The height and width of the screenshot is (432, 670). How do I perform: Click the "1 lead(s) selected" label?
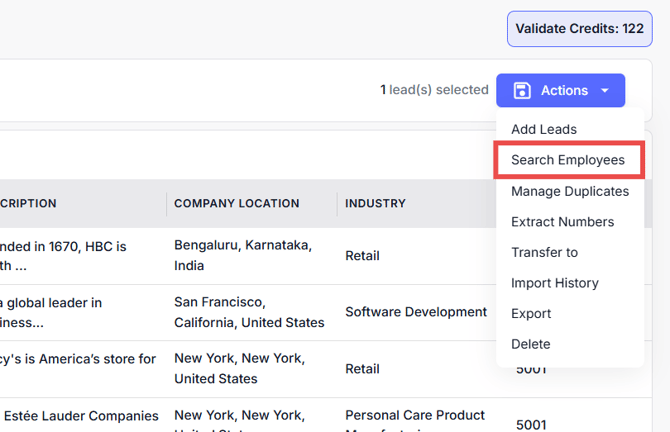coord(434,90)
